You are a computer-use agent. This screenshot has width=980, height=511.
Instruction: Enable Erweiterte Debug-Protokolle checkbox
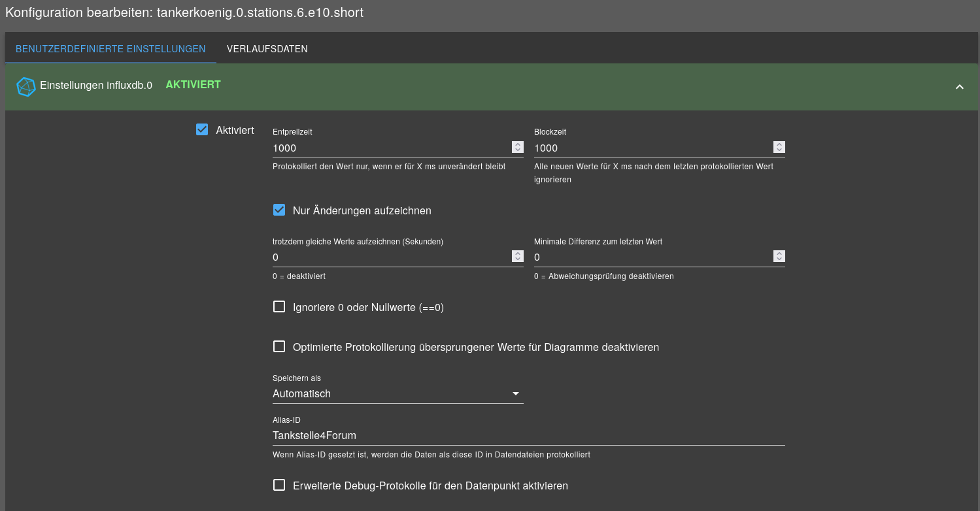tap(279, 485)
